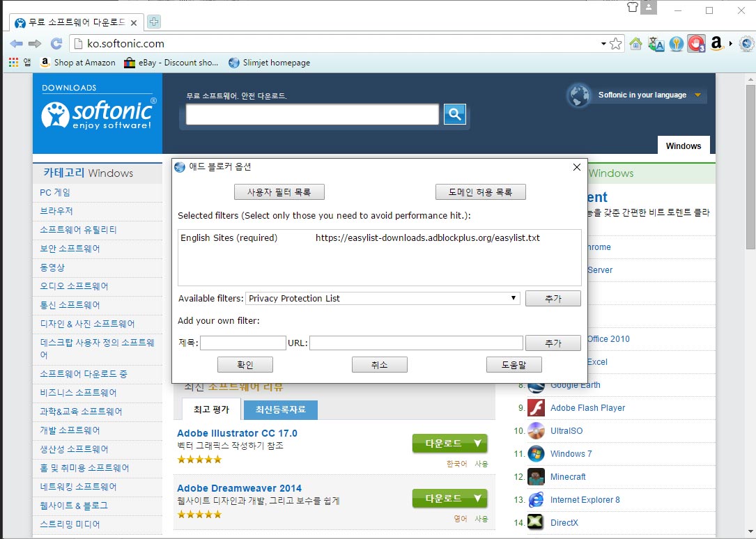Click the 제목 input field
Viewport: 756px width, 539px height.
pyautogui.click(x=243, y=343)
